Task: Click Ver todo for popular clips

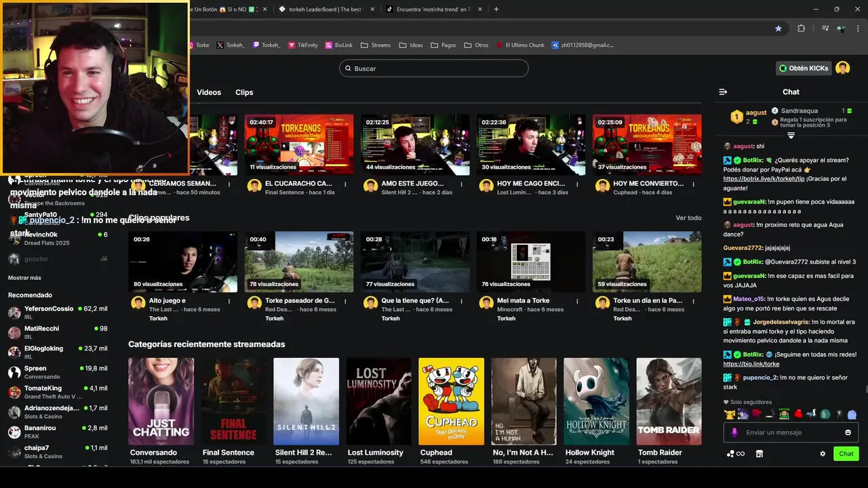Action: (688, 218)
